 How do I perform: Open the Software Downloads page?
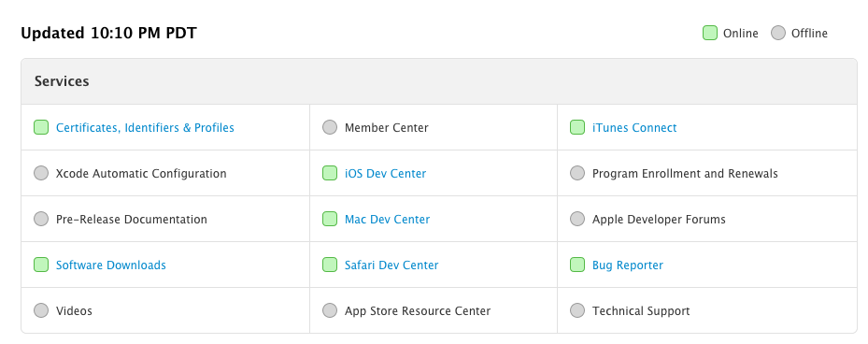click(110, 265)
